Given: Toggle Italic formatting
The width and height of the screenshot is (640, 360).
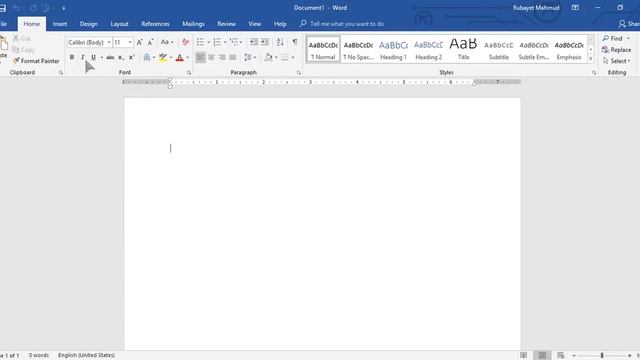Looking at the screenshot, I should pos(83,57).
